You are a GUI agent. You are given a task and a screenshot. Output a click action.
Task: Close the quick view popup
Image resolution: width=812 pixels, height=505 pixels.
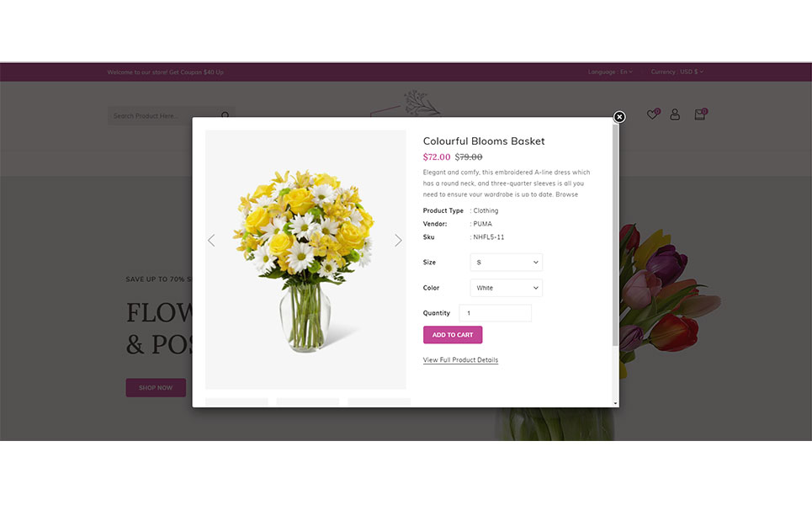click(x=618, y=117)
